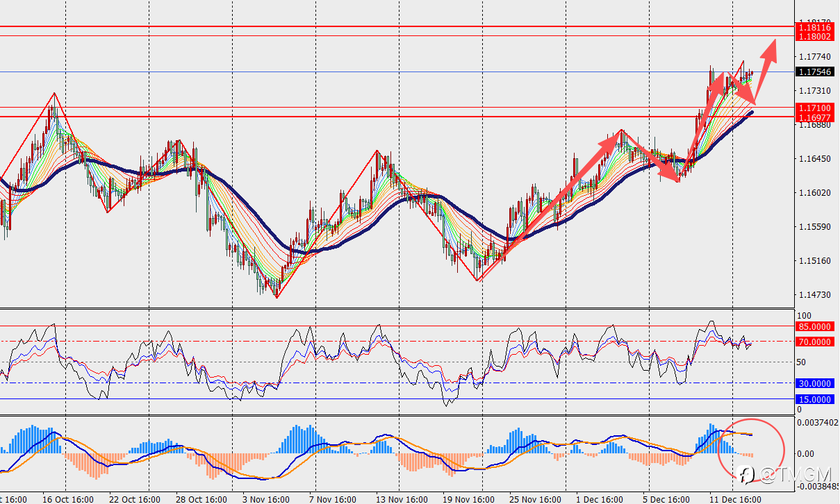Click the MACD scale value -0.0038485
The height and width of the screenshot is (504, 840).
click(816, 487)
